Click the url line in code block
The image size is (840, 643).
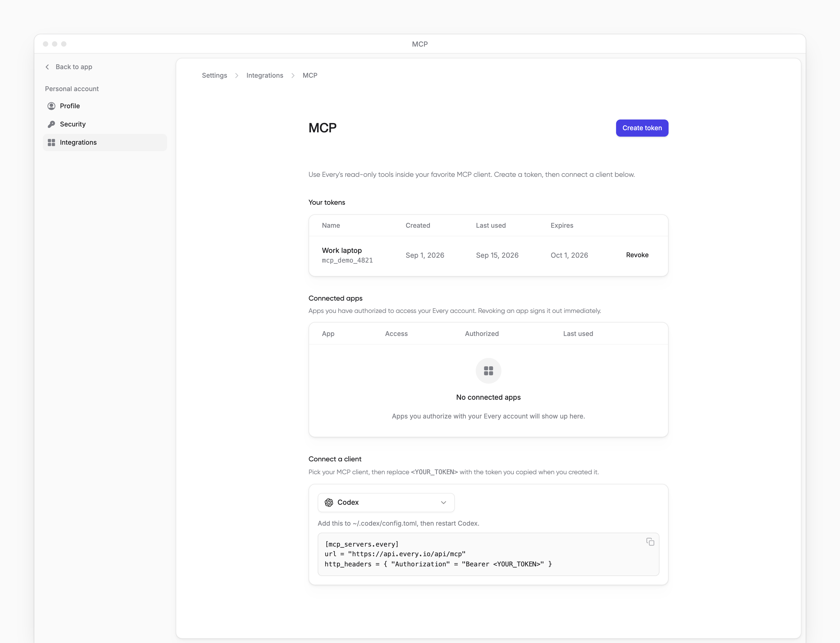click(x=395, y=554)
